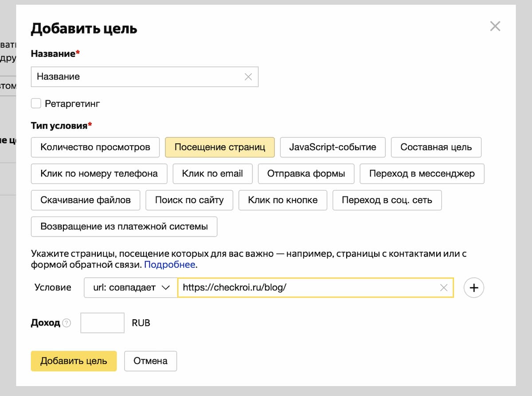Pick the Отправка формы condition type
The width and height of the screenshot is (532, 396).
(305, 173)
